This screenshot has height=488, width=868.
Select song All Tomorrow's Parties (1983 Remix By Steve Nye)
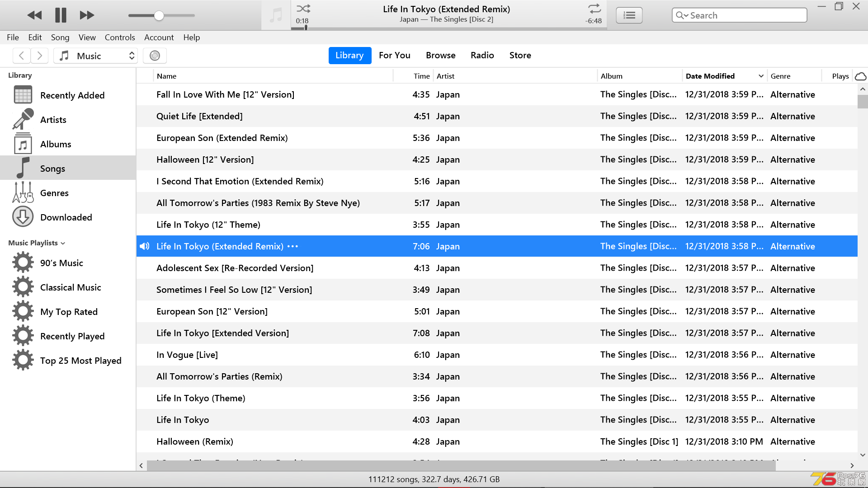coord(497,203)
